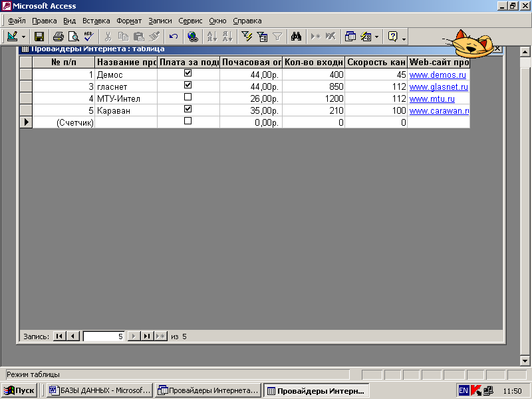This screenshot has height=399, width=532.
Task: Uncheck the subscription fee box for гласнет
Action: [x=188, y=85]
